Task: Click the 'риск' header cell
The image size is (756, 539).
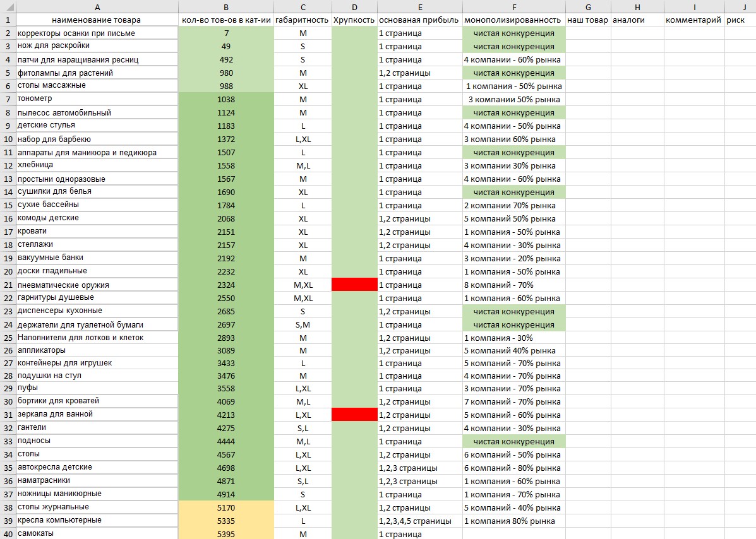Action: 740,20
